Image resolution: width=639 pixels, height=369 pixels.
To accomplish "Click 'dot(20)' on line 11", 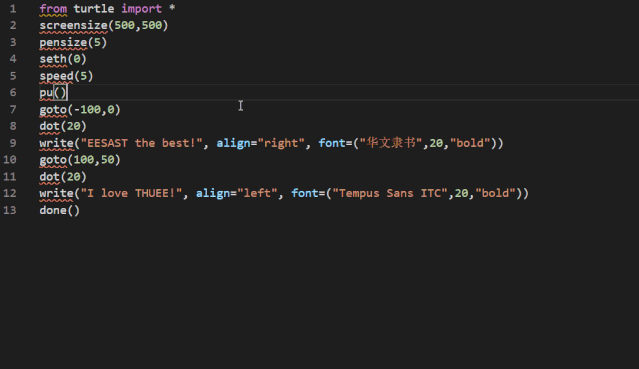I will point(63,177).
